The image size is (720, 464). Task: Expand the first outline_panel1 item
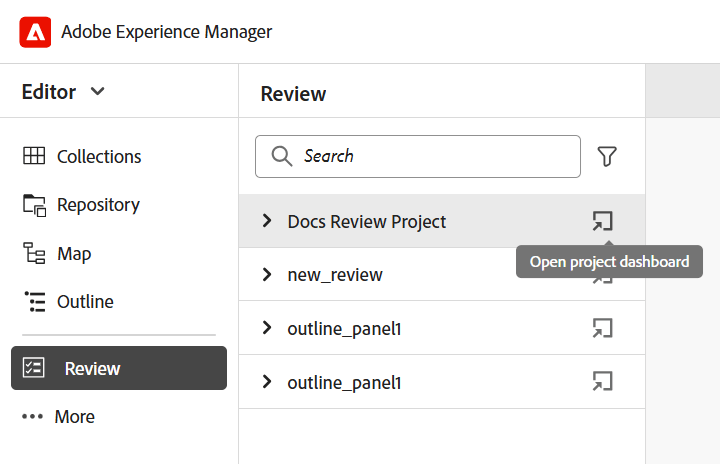[267, 327]
